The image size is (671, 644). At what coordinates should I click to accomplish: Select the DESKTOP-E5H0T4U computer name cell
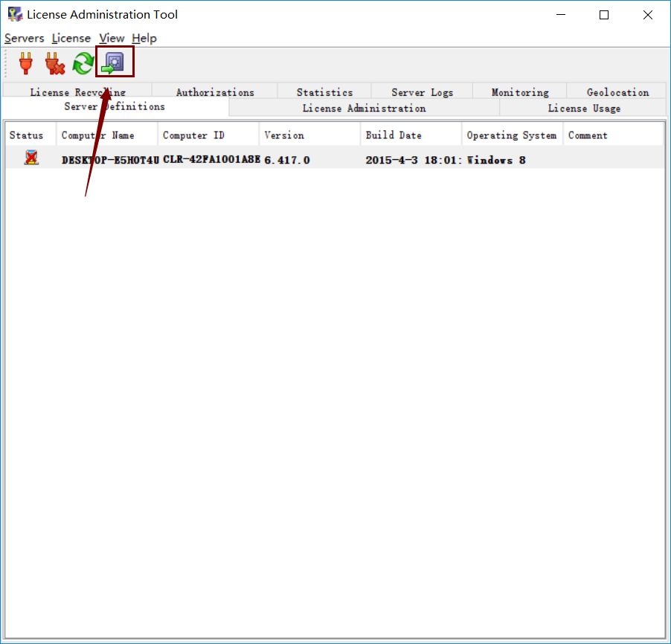(110, 160)
